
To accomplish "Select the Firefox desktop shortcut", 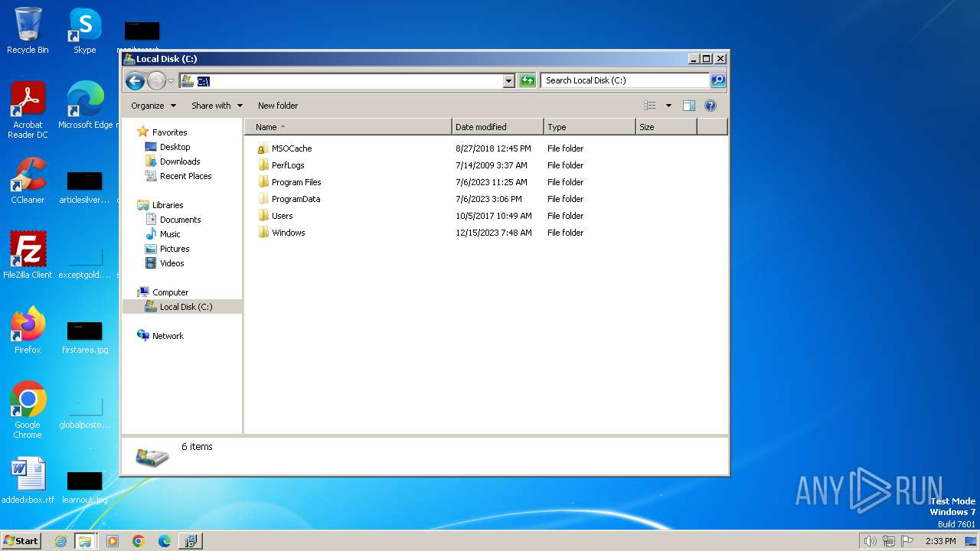I will (x=28, y=331).
